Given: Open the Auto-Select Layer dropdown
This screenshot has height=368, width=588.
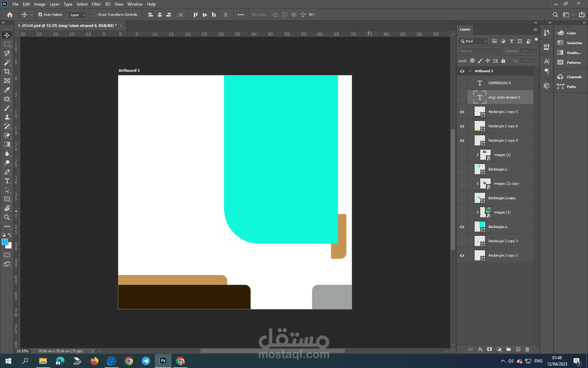Looking at the screenshot, I should click(77, 15).
